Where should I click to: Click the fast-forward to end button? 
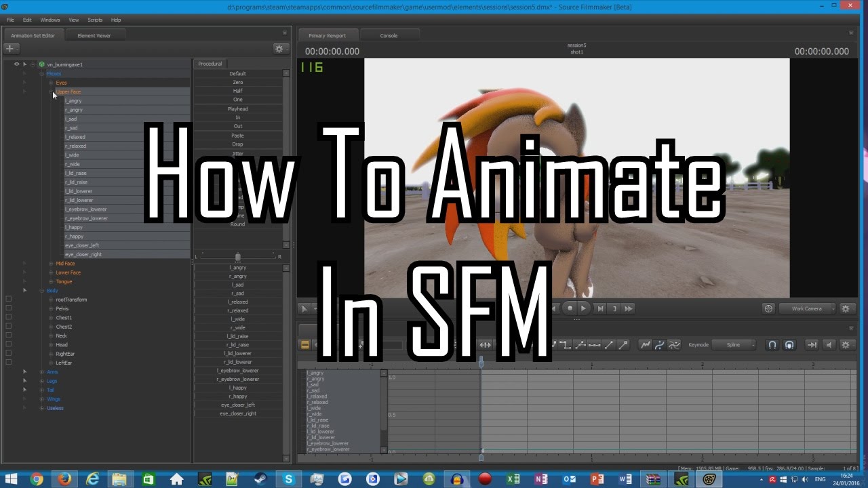[x=629, y=308]
